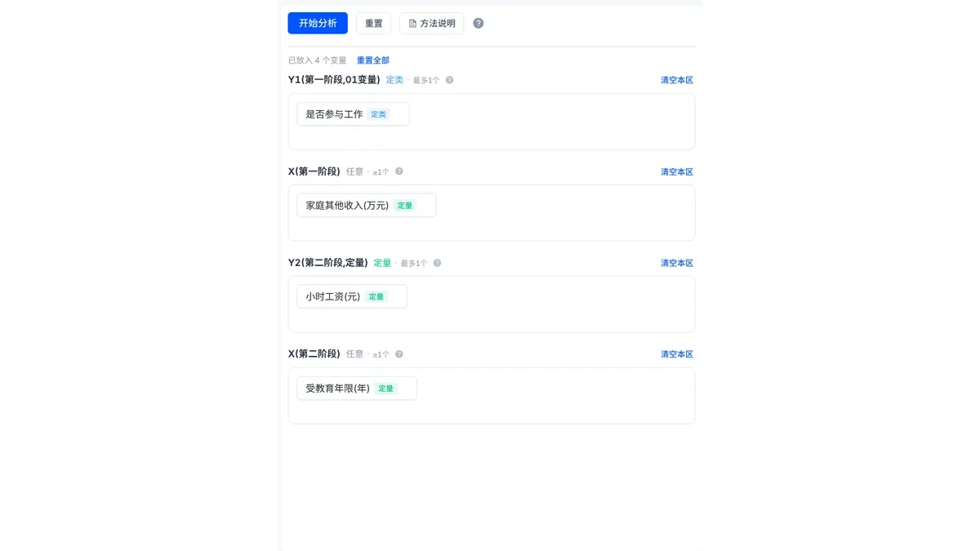Screen dimensions: 980x551
Task: Click the 重置全部 link
Action: tap(373, 60)
